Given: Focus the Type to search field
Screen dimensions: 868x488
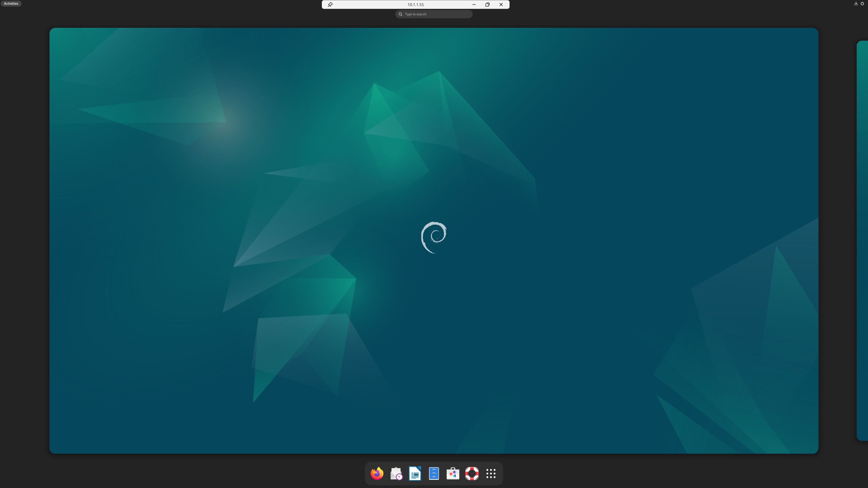Looking at the screenshot, I should click(434, 14).
